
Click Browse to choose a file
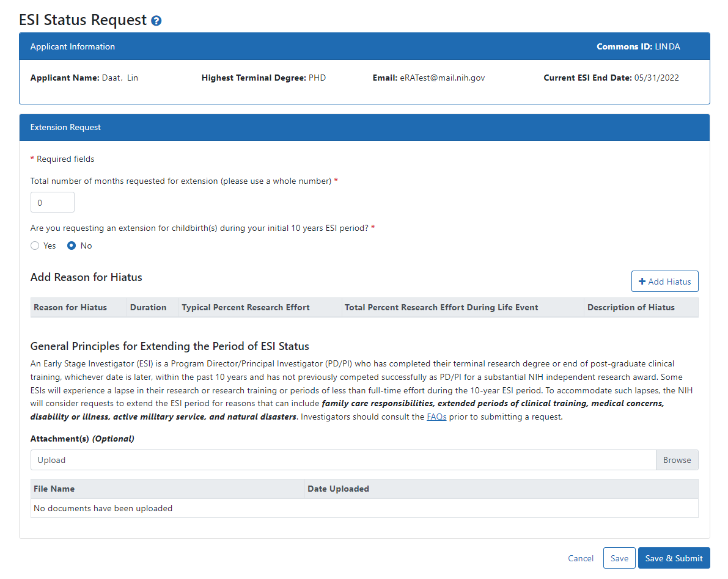(x=677, y=460)
